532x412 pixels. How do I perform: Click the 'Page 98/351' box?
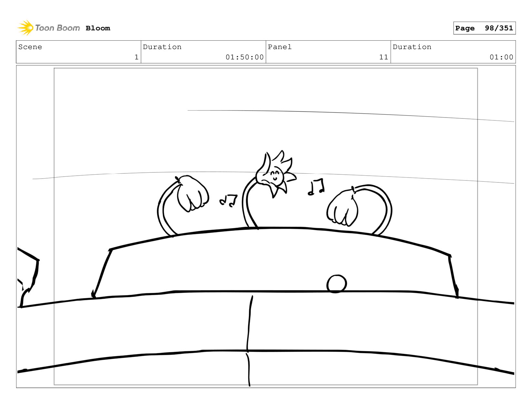point(484,28)
